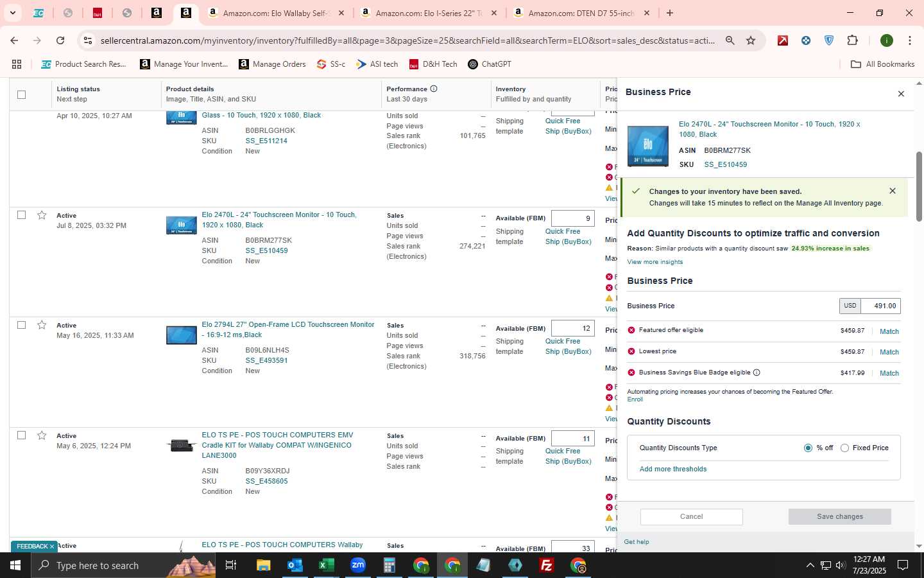Click the Get help link
924x578 pixels.
[636, 542]
